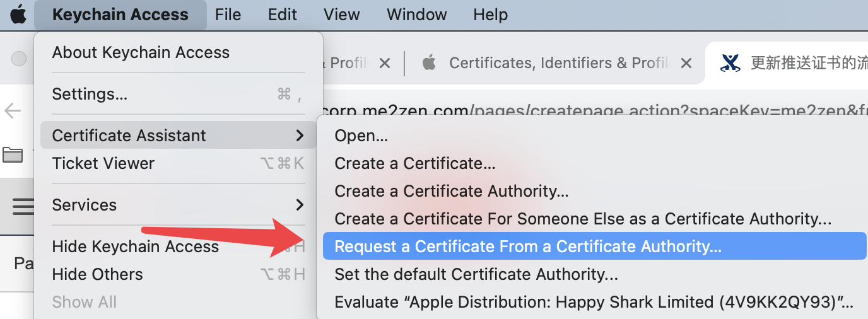Image resolution: width=868 pixels, height=319 pixels.
Task: Select About Keychain Access
Action: point(141,52)
